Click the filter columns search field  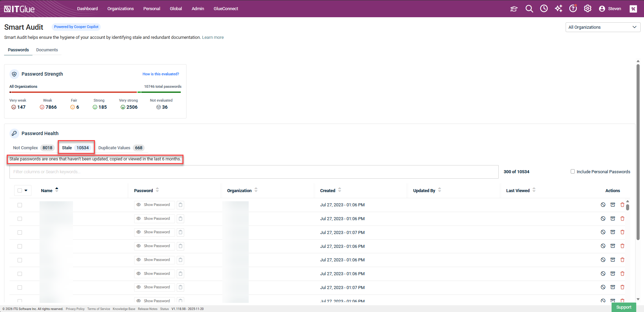point(254,172)
